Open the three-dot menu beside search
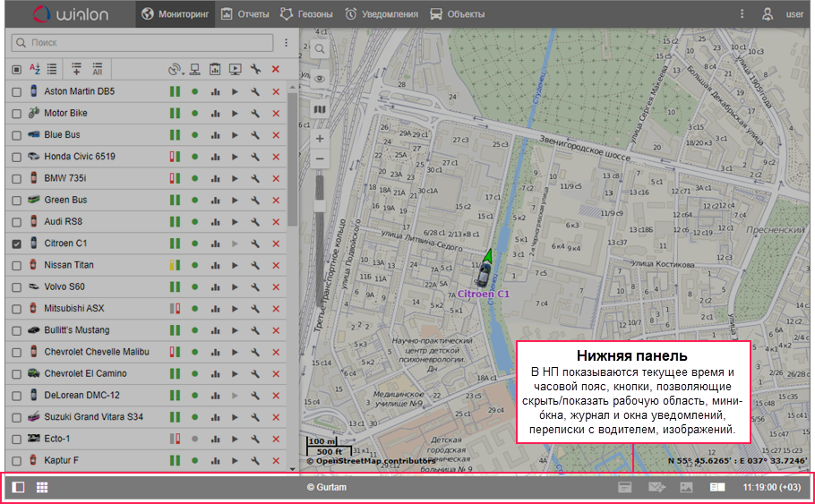 (x=287, y=42)
